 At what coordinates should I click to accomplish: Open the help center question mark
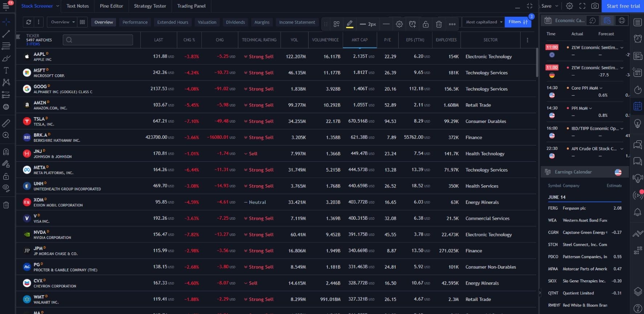(637, 309)
